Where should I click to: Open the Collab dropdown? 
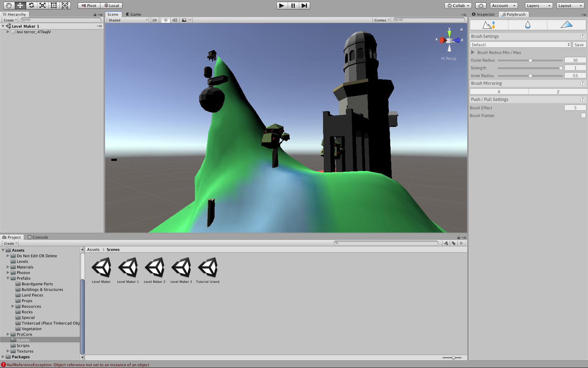coord(458,6)
